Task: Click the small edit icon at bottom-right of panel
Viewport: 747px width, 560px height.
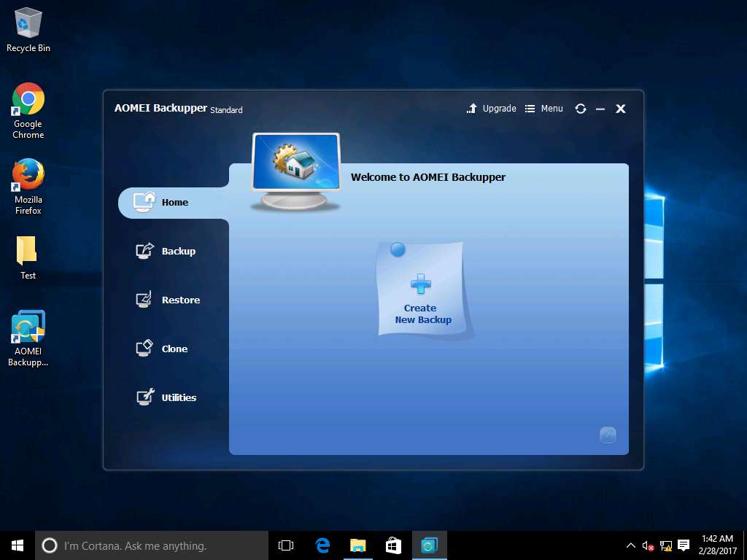Action: [608, 435]
